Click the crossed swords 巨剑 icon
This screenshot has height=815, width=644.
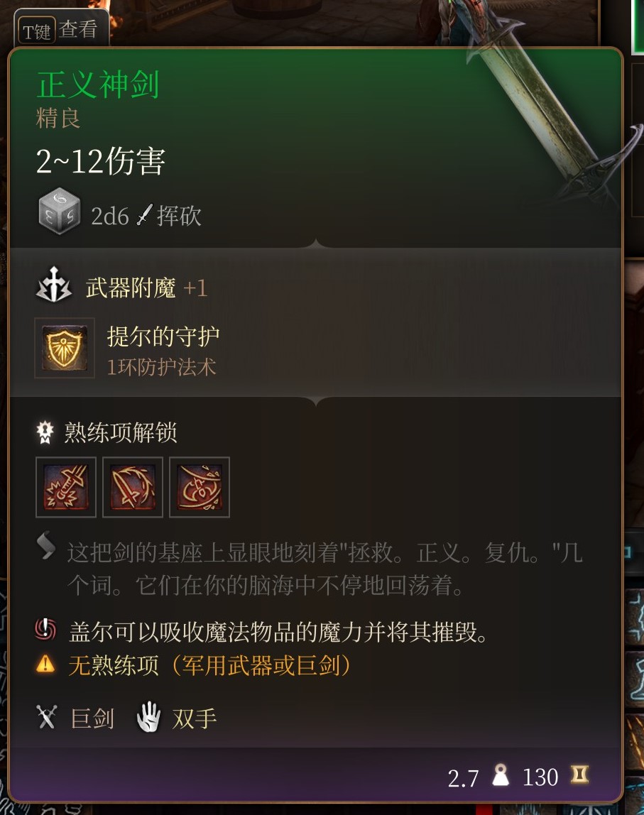coord(46,717)
